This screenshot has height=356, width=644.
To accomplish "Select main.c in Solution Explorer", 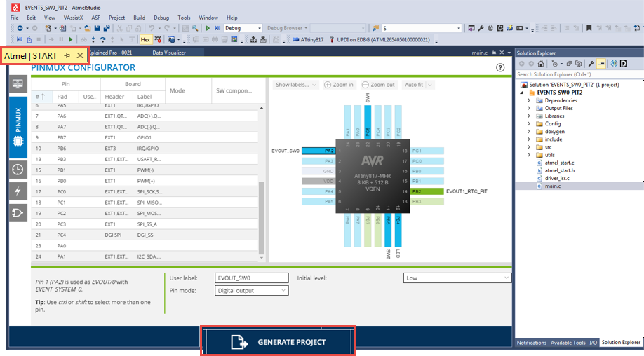I will 553,186.
